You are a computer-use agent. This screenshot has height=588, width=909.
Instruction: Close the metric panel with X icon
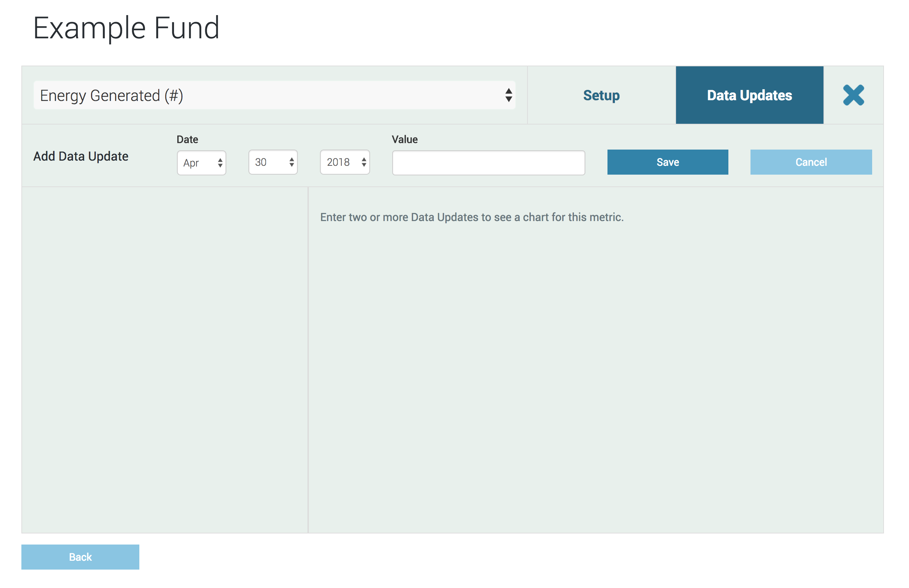coord(853,95)
